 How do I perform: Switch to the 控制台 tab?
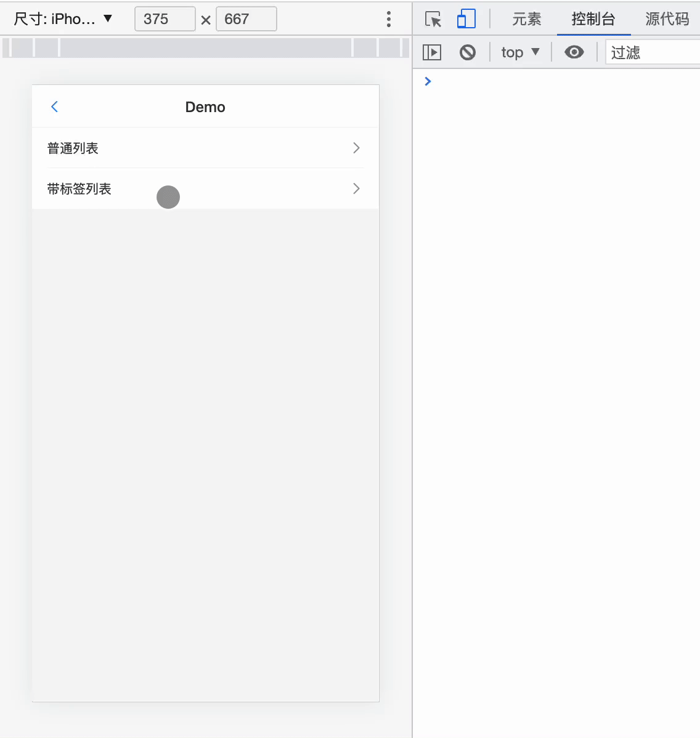593,19
